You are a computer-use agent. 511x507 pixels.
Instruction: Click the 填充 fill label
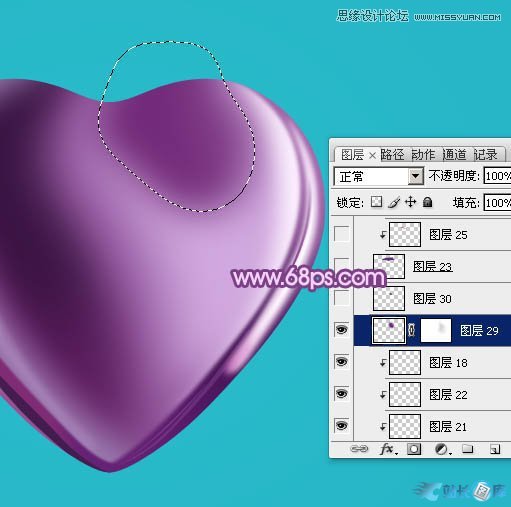pos(467,203)
